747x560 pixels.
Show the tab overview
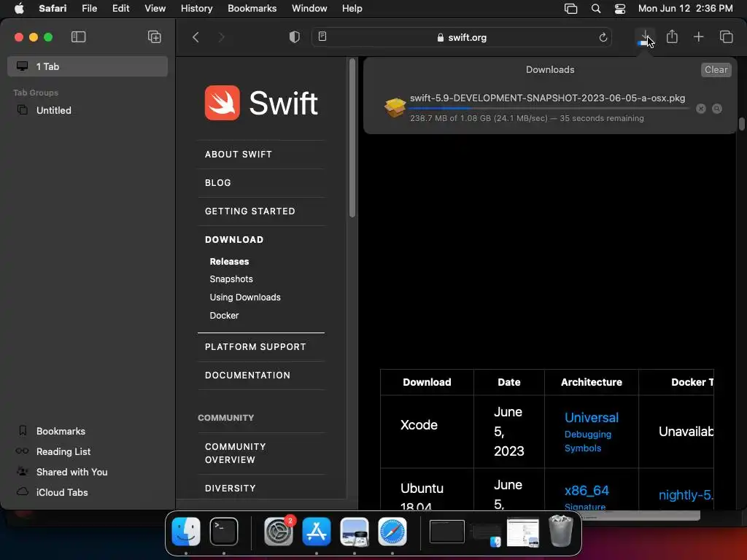(726, 36)
